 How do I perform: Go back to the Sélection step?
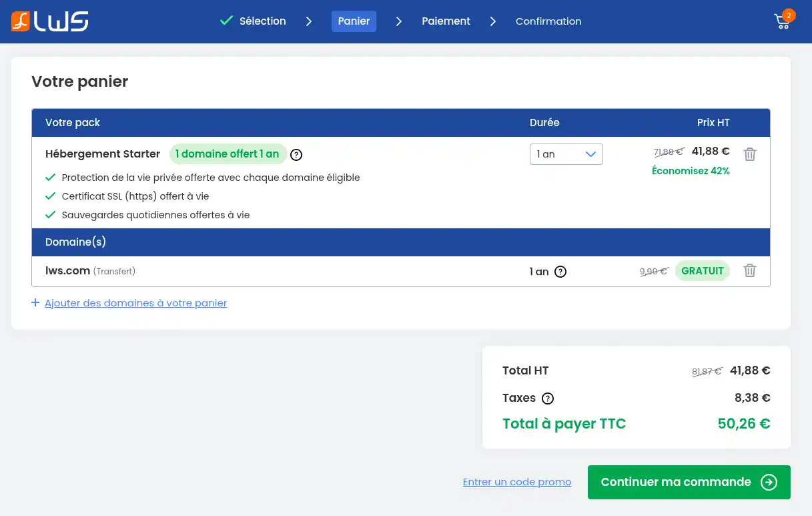[262, 21]
